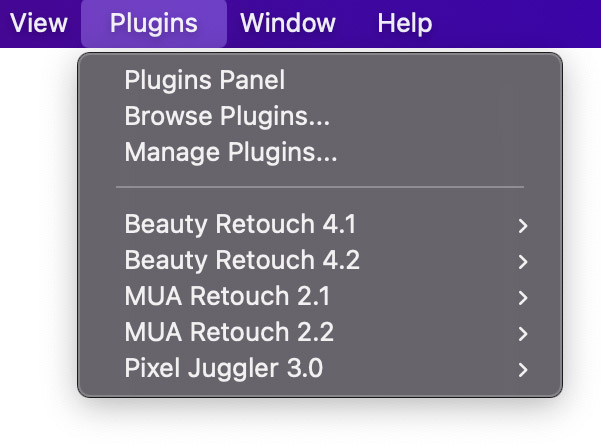Expand the chevron next to Beauty Retouch 4.2
Image resolution: width=601 pixels, height=445 pixels.
[x=522, y=262]
